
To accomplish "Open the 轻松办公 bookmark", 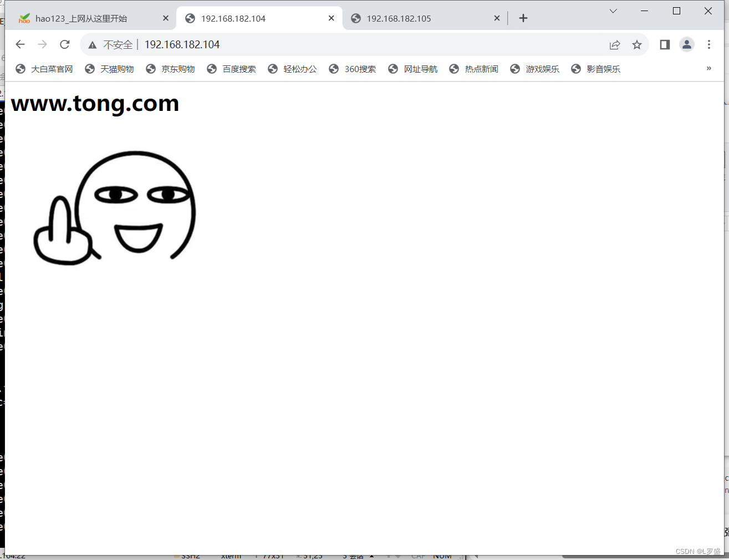I will [293, 69].
